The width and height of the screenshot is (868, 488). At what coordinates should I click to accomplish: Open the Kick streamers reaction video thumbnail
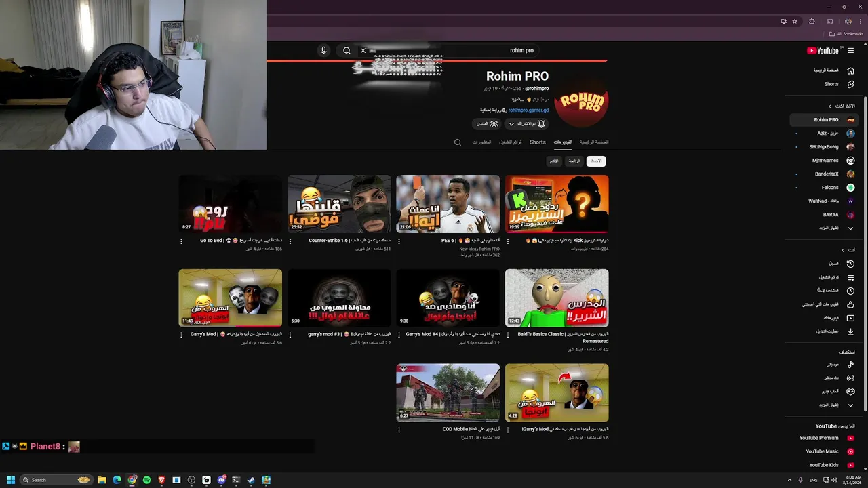(557, 204)
